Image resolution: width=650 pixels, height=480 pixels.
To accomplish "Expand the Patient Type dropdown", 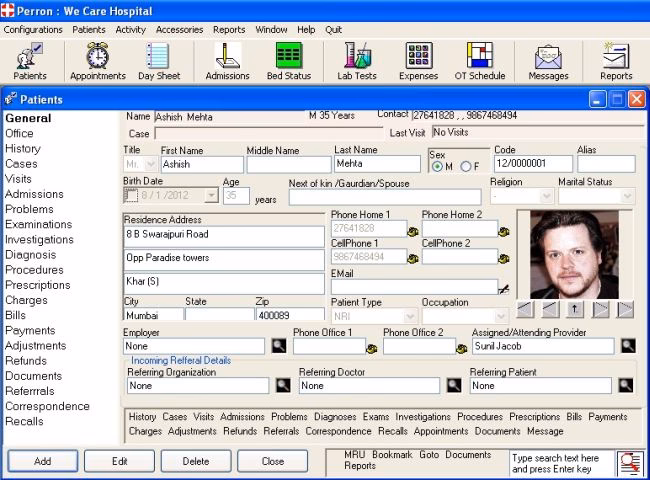I will [x=408, y=316].
